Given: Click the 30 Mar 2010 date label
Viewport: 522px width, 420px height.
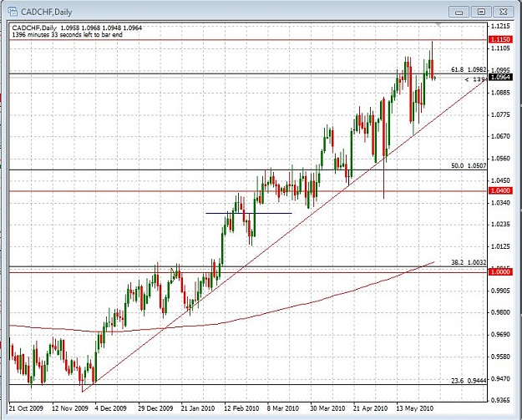Looking at the screenshot, I should coord(327,408).
